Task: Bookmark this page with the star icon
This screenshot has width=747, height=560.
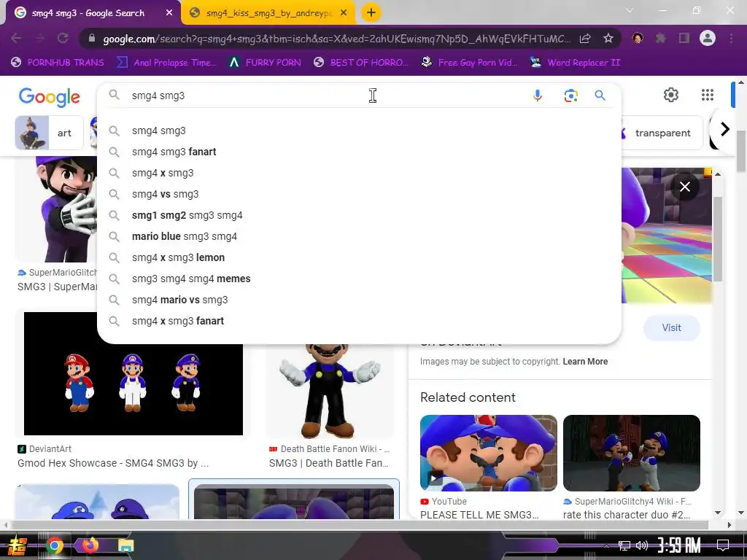Action: 608,38
